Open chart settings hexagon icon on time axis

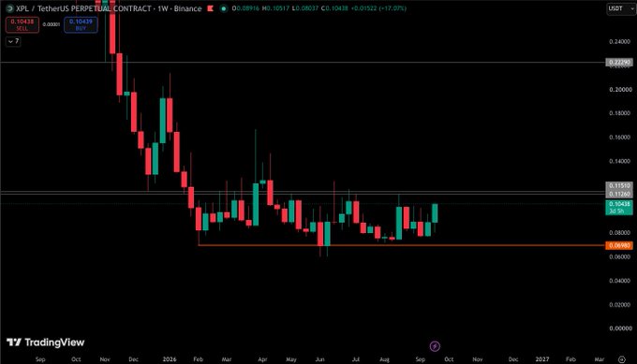[622, 359]
